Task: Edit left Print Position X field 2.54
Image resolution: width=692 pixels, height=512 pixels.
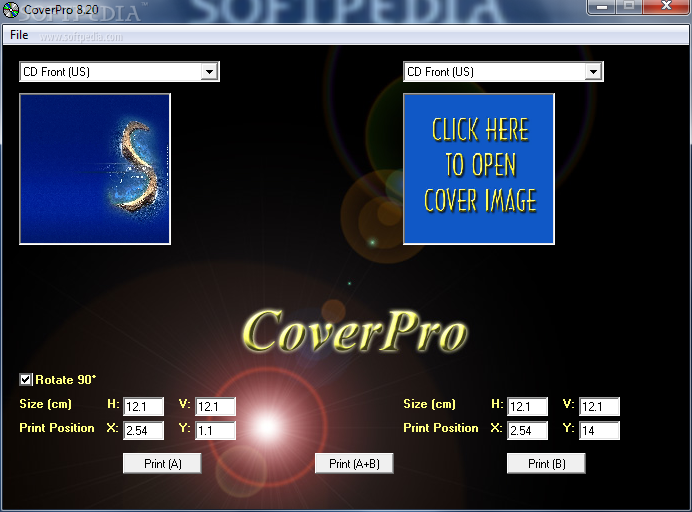Action: pyautogui.click(x=143, y=430)
